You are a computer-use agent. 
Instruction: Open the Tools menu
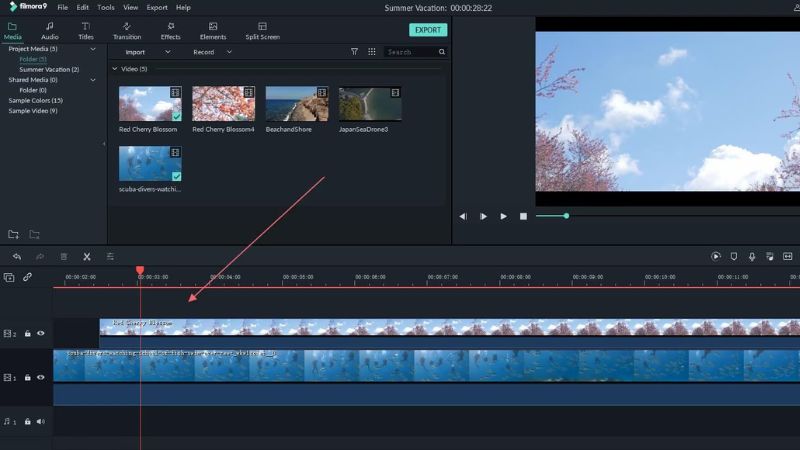coord(106,7)
